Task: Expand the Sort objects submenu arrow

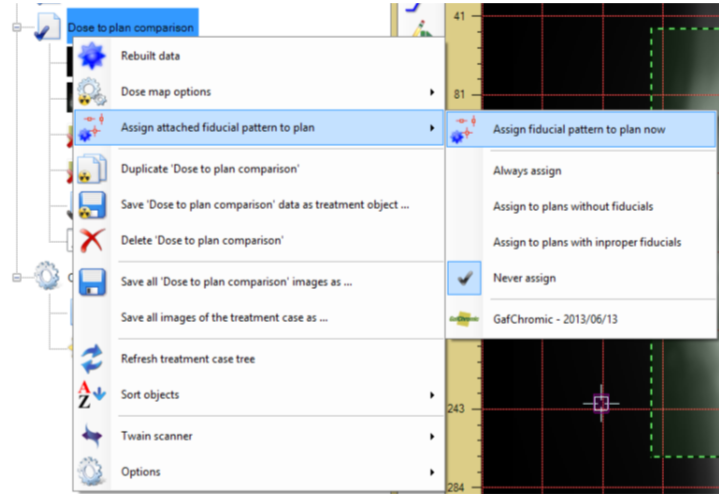Action: 432,395
